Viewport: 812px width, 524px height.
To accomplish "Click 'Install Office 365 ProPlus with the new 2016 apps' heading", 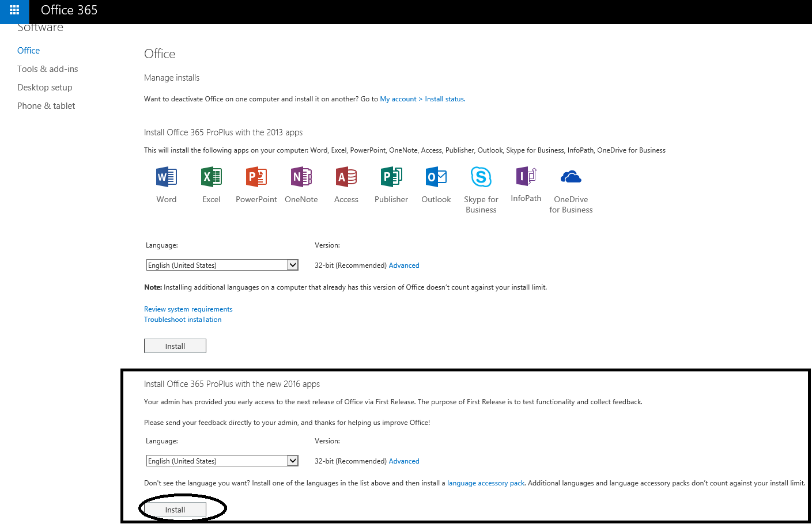I will pyautogui.click(x=232, y=384).
